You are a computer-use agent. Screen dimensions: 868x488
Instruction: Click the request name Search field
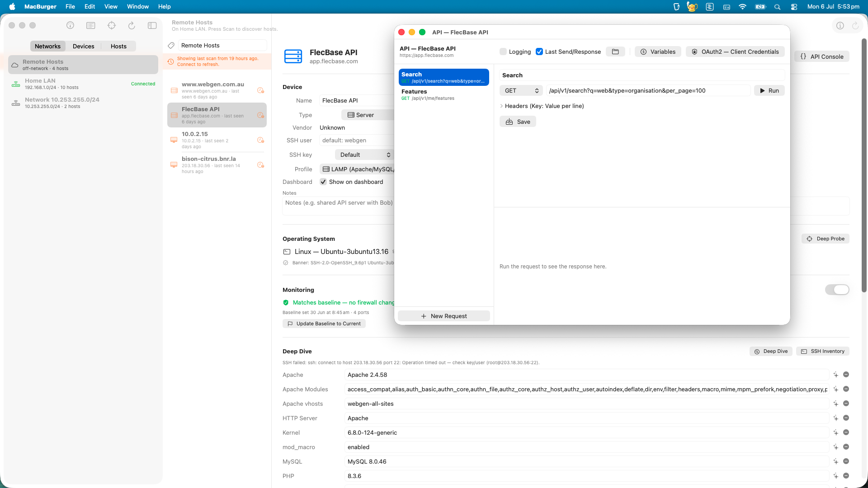[642, 75]
